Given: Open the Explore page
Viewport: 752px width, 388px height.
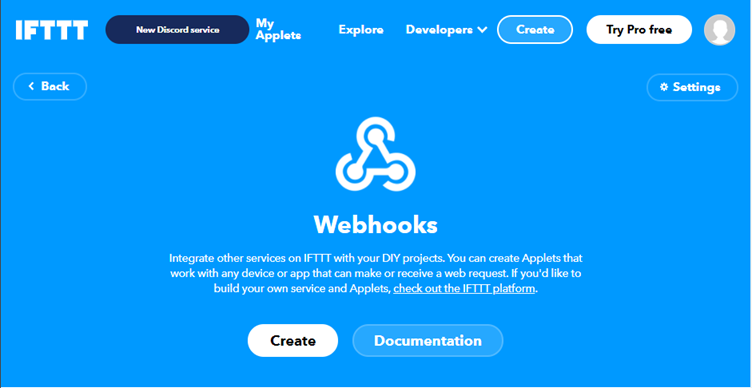Looking at the screenshot, I should pos(361,30).
